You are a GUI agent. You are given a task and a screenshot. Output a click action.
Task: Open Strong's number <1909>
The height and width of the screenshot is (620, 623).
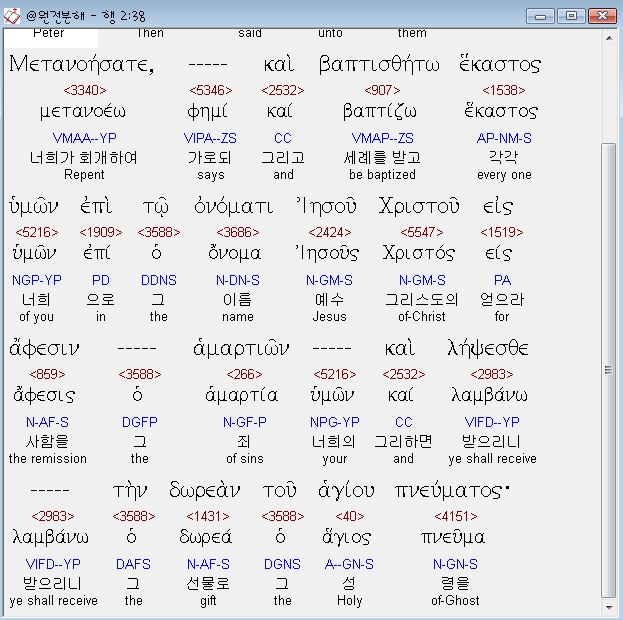tap(101, 232)
